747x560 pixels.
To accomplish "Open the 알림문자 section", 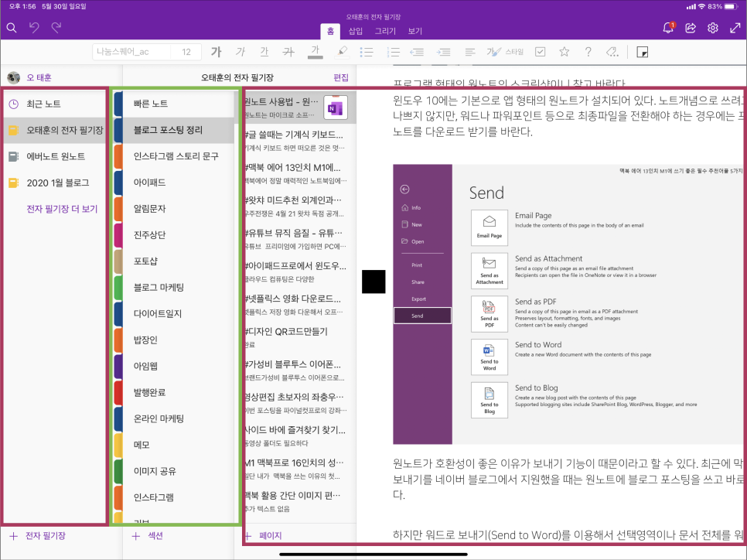I will tap(174, 209).
